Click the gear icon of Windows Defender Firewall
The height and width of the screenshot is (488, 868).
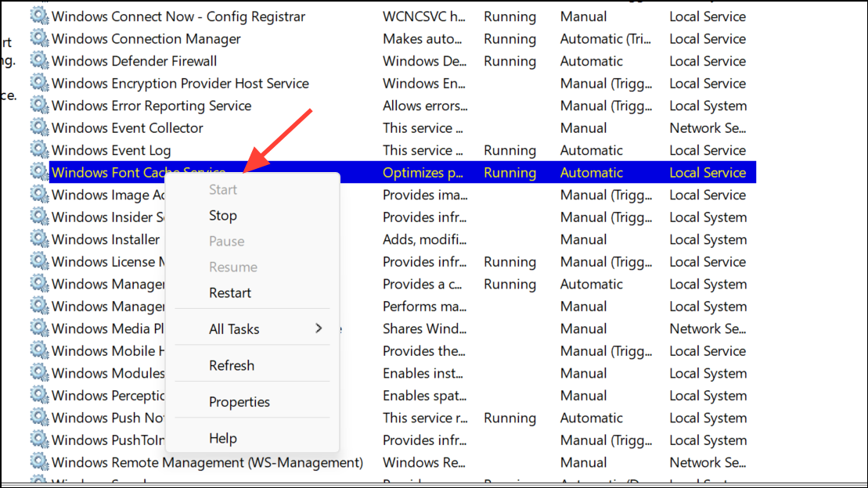[39, 60]
